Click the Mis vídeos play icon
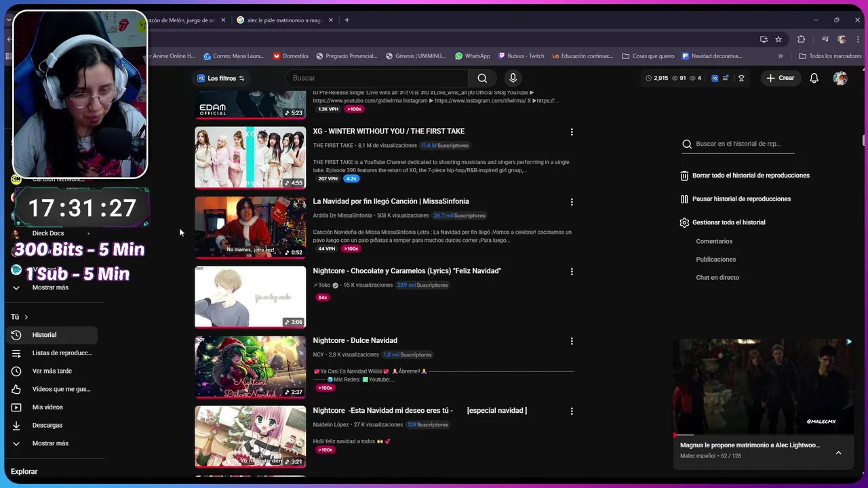Viewport: 868px width, 488px height. (16, 407)
